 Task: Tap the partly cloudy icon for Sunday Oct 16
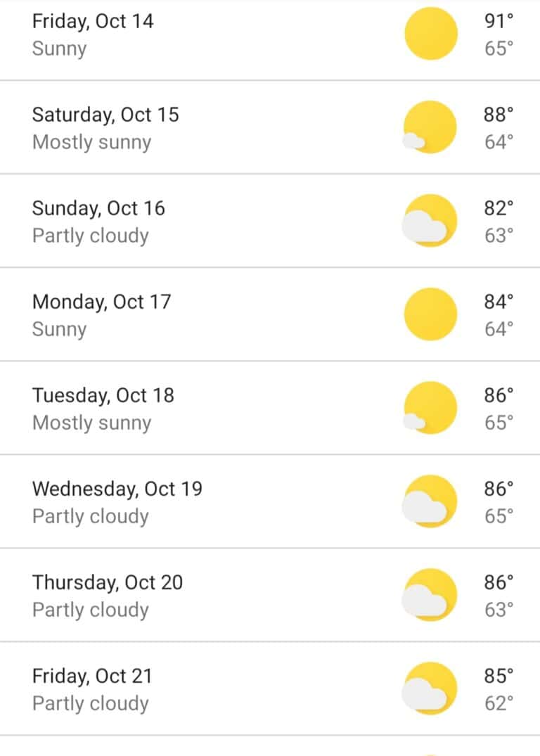pos(430,221)
